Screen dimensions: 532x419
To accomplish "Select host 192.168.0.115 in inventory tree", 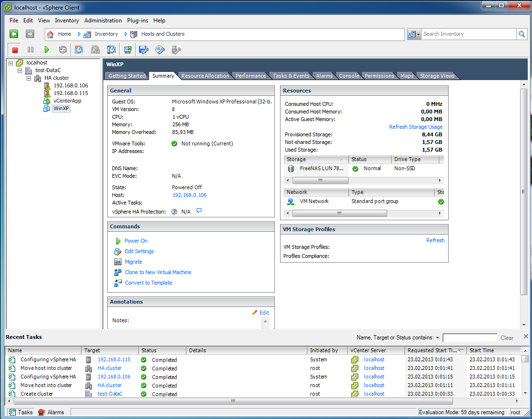I will click(70, 93).
